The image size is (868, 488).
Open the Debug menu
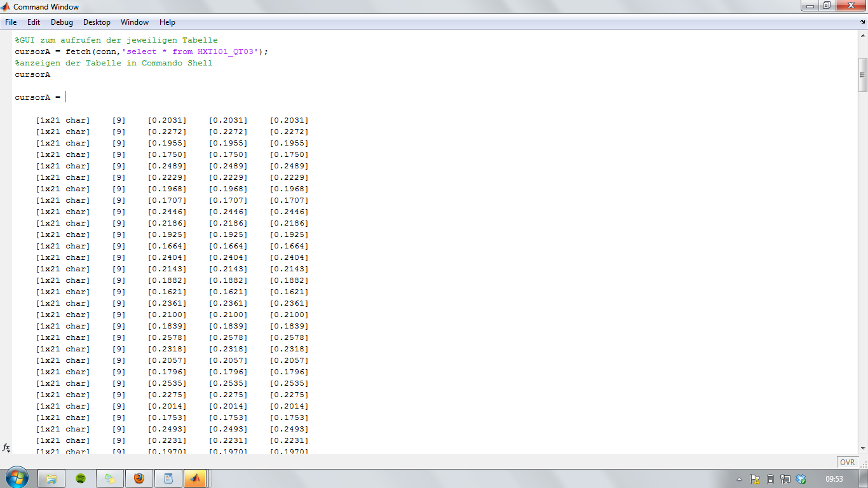click(x=62, y=22)
